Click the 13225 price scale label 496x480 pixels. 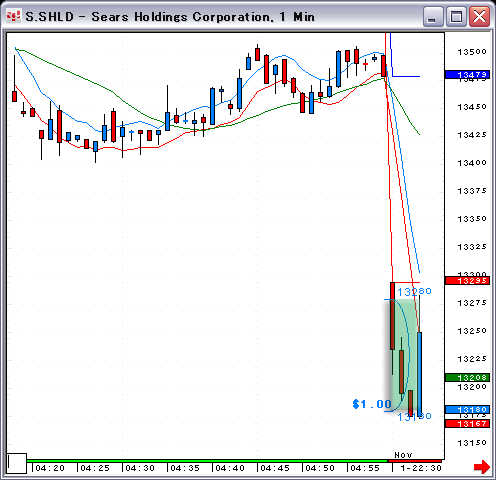pos(472,359)
